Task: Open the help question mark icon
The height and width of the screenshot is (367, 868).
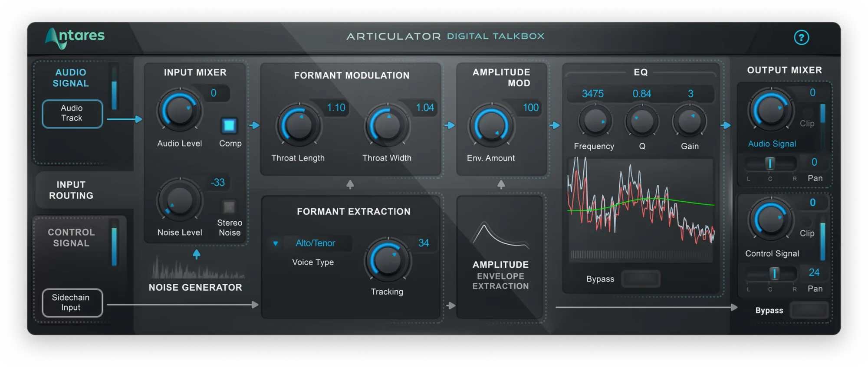Action: point(801,37)
